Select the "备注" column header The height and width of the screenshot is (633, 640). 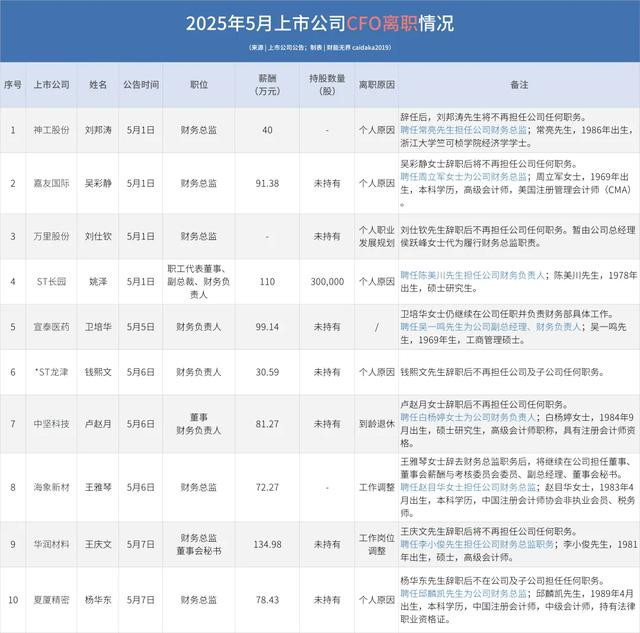click(x=519, y=85)
